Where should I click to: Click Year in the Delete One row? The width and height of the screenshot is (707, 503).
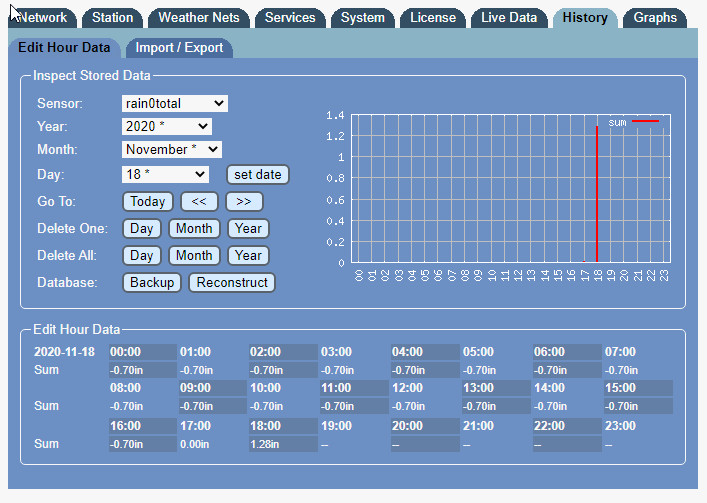248,229
